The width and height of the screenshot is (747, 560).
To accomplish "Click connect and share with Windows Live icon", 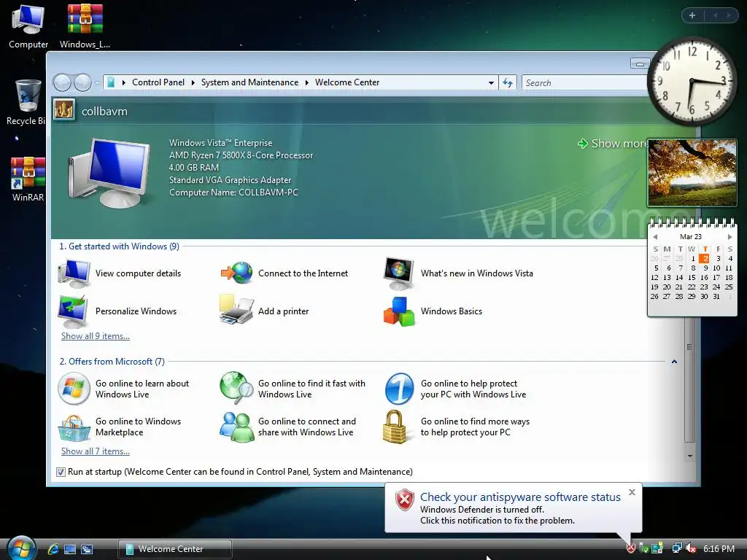I will click(x=237, y=427).
